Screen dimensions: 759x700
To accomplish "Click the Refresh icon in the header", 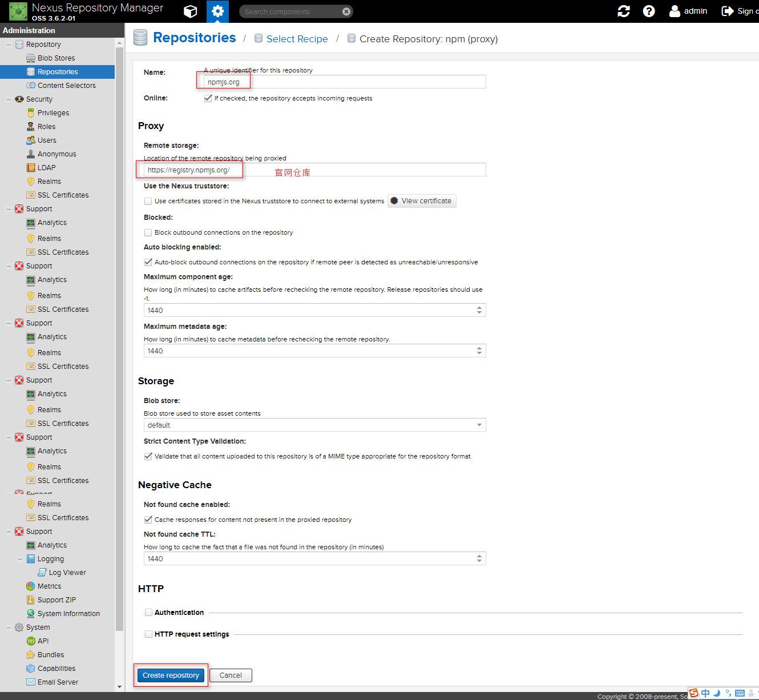I will (624, 11).
